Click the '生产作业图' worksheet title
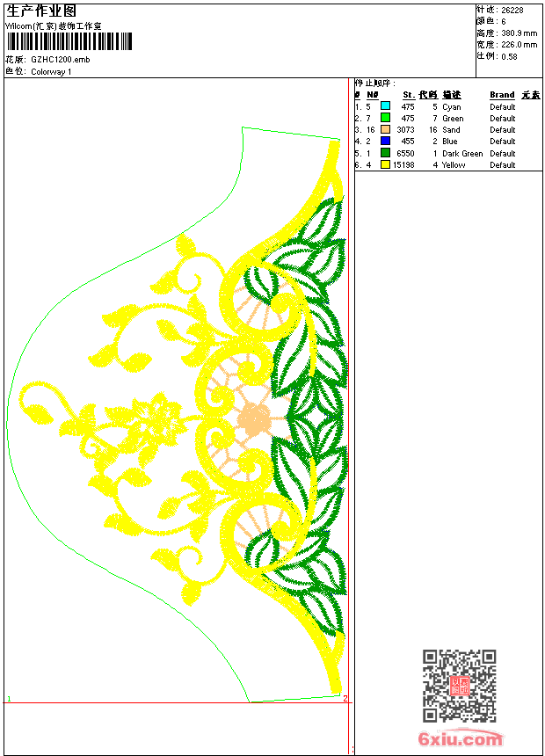Image resolution: width=545 pixels, height=756 pixels. click(x=41, y=11)
